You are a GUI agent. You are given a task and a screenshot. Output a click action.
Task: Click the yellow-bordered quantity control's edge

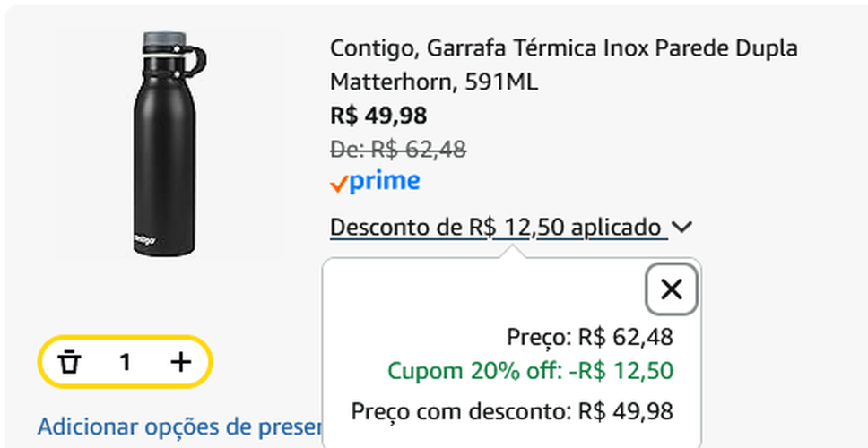coord(41,362)
